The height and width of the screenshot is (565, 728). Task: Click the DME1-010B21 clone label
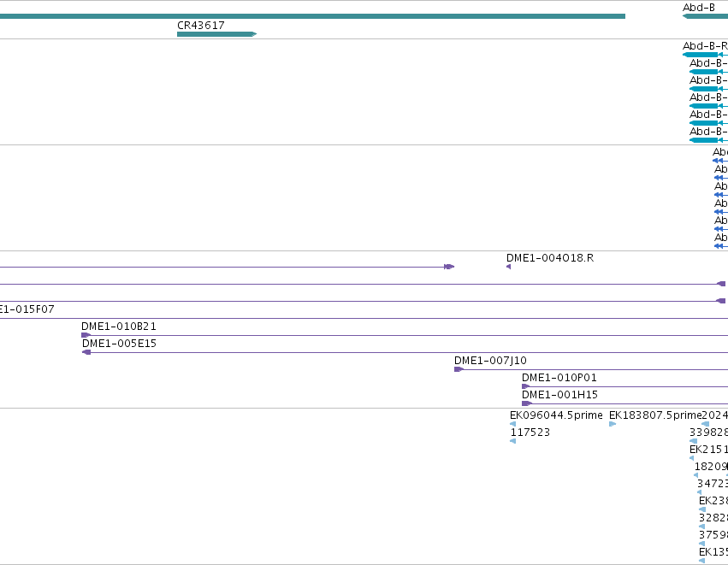click(x=119, y=327)
